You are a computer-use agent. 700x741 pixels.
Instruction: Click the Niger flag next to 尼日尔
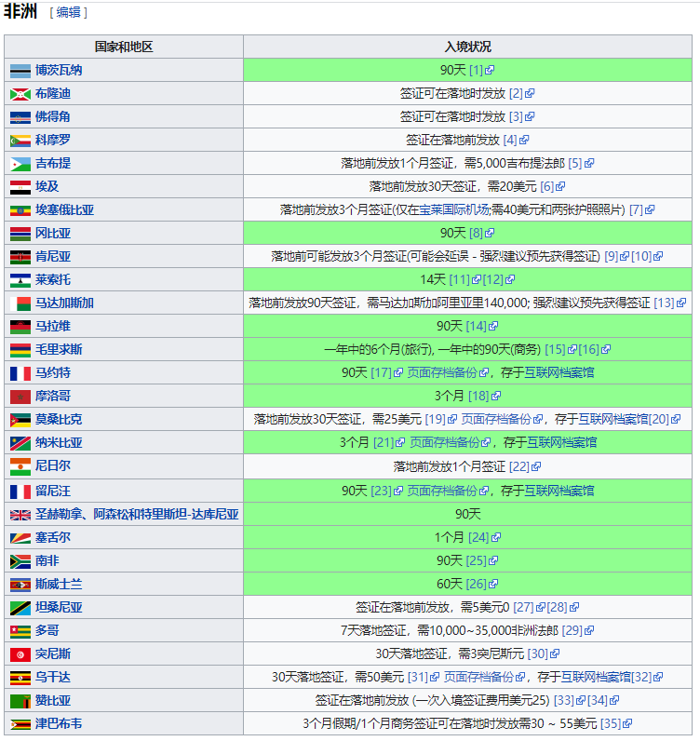tap(20, 466)
